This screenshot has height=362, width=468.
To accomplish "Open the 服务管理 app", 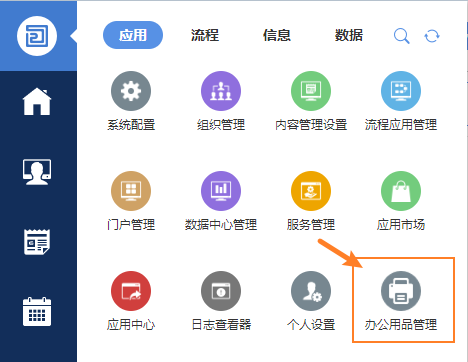I will click(x=311, y=191).
